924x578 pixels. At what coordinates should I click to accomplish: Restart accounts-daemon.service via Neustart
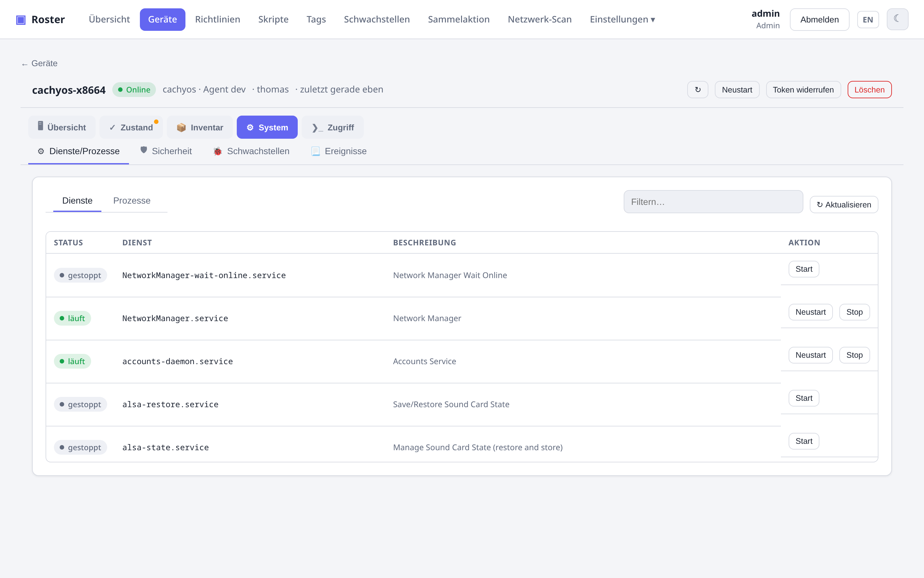[810, 355]
